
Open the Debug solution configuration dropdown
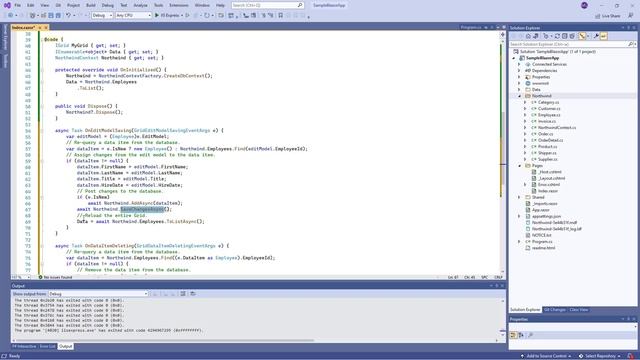[102, 15]
